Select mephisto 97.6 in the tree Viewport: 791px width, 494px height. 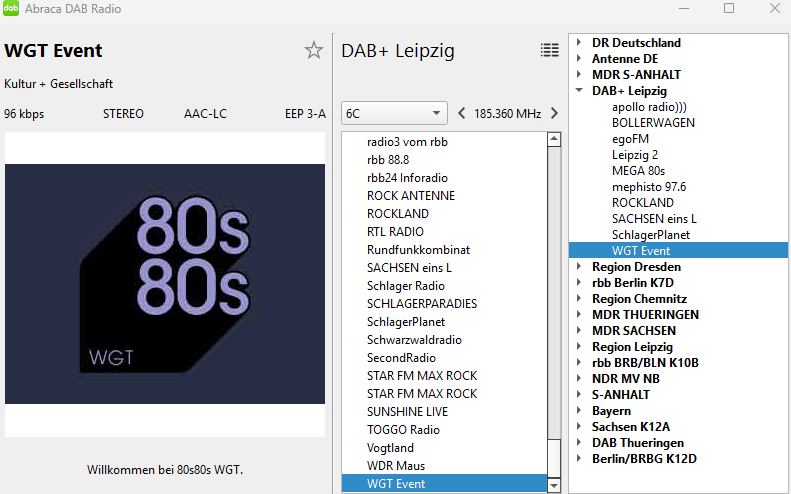pyautogui.click(x=648, y=187)
